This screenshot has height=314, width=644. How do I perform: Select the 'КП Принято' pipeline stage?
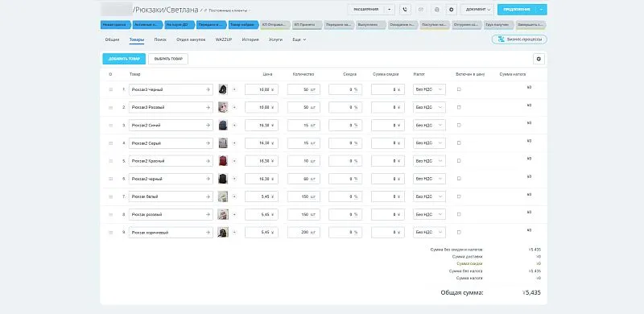pos(308,25)
